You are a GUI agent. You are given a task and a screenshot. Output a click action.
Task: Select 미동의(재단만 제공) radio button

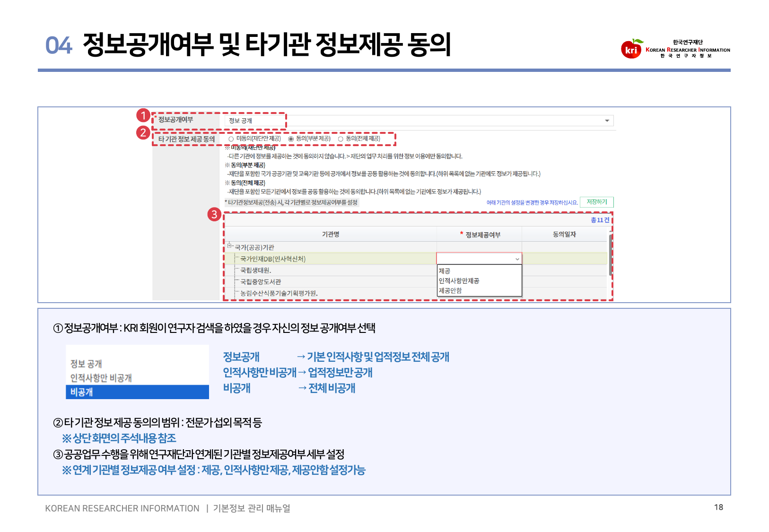pyautogui.click(x=231, y=139)
